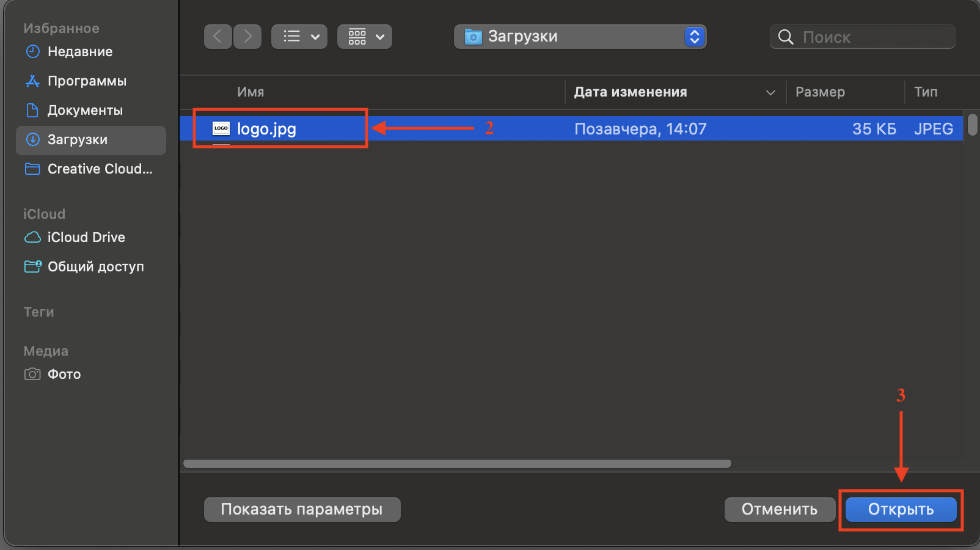
Task: Click the vertical scrollbar thumb
Action: tap(972, 124)
